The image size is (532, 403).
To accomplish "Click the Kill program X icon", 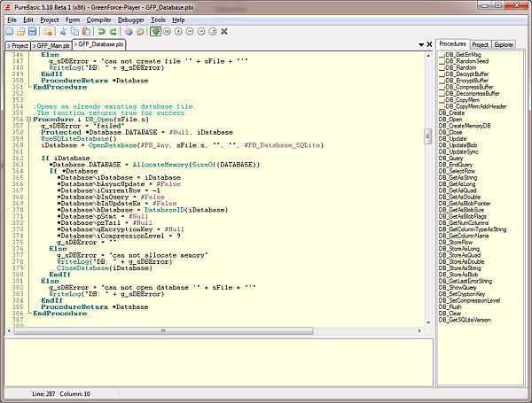I will [223, 31].
